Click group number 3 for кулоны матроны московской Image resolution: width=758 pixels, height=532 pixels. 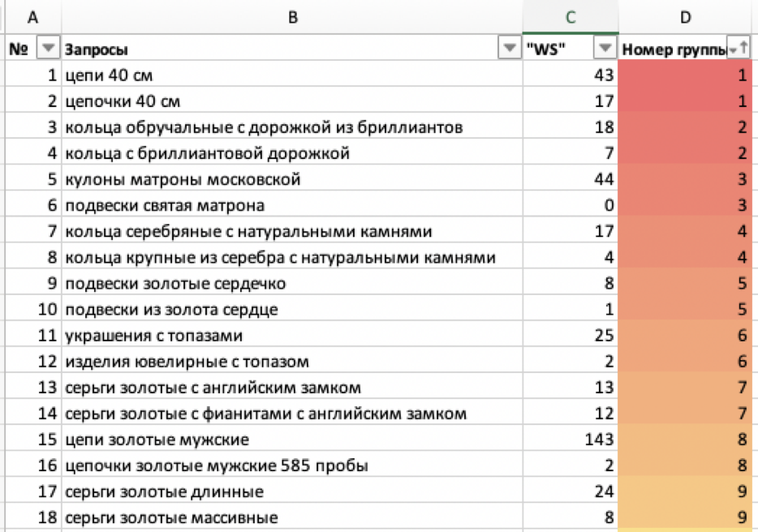point(685,179)
